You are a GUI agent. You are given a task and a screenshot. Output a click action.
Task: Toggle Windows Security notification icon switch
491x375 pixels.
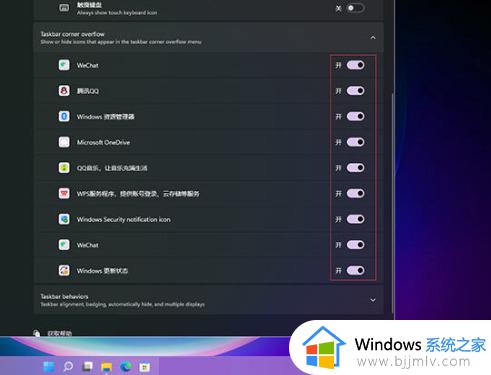[x=355, y=219]
